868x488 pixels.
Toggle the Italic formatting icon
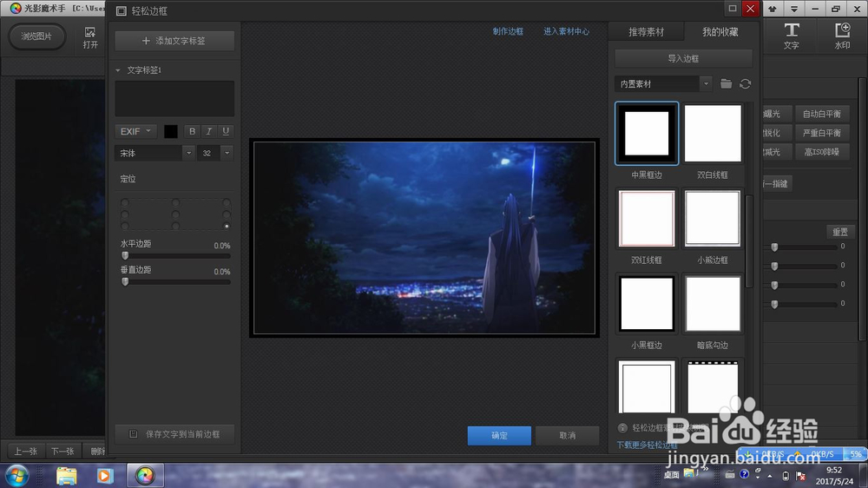(x=208, y=131)
